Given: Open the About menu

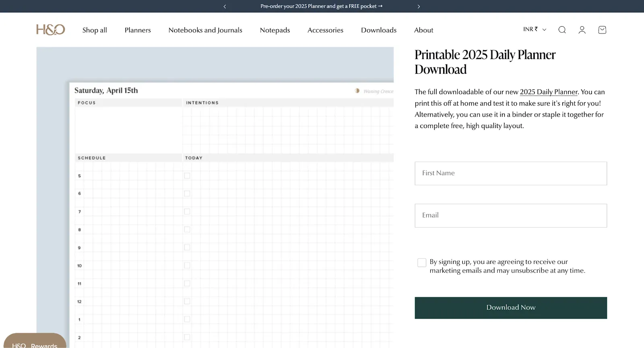Looking at the screenshot, I should 423,30.
